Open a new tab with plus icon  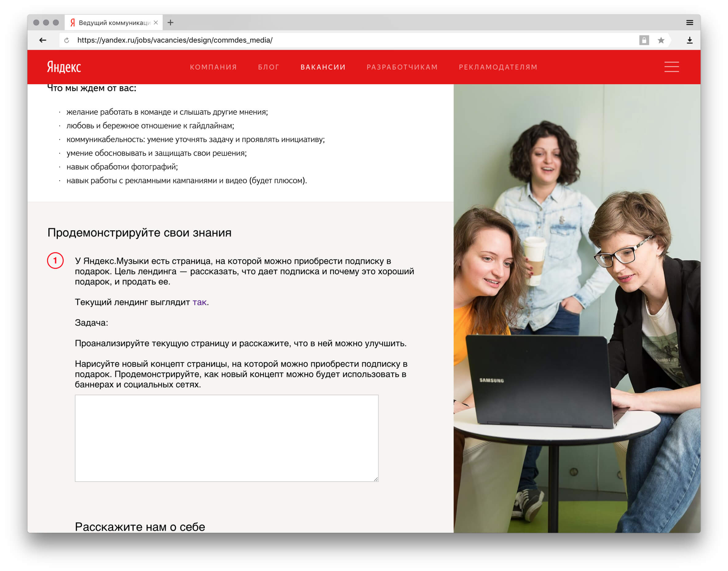(x=171, y=22)
